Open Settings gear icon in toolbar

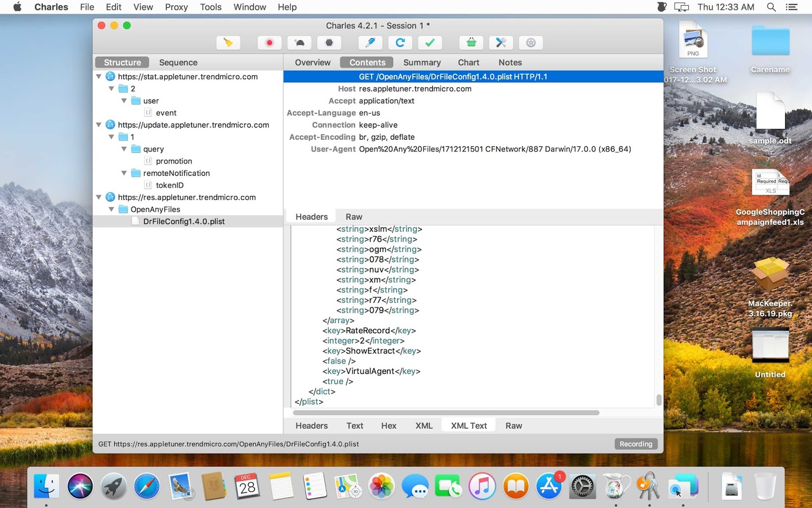pyautogui.click(x=531, y=43)
